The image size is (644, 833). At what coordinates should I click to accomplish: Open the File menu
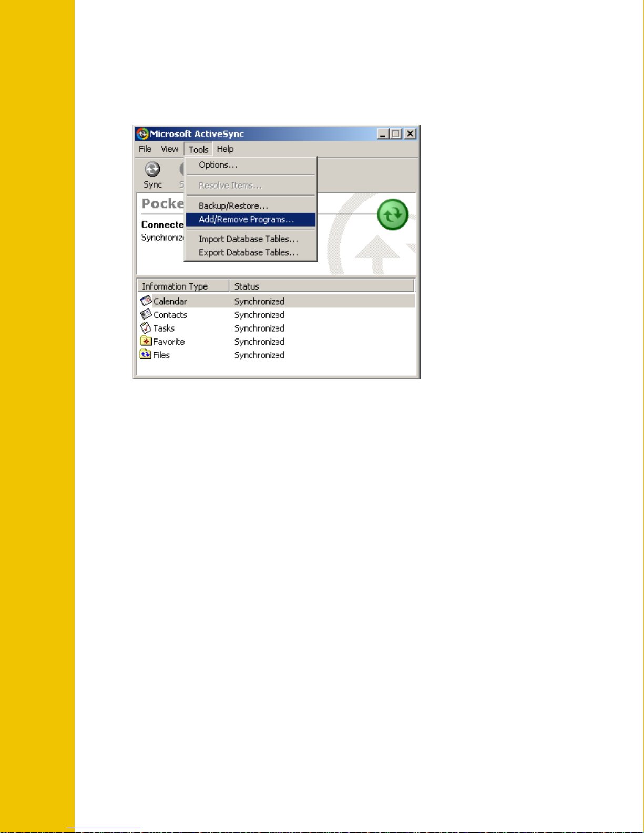click(145, 149)
